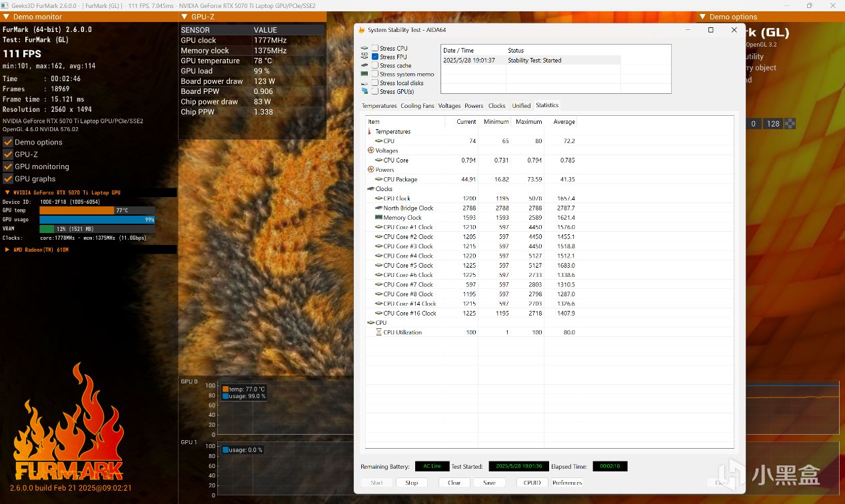Collapse the Demo options panel header
This screenshot has width=845, height=504.
[703, 17]
